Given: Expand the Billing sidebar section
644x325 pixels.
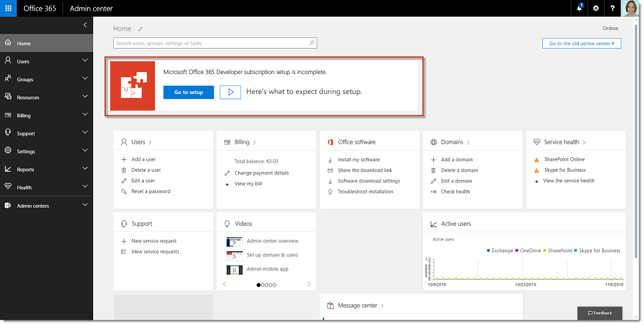Looking at the screenshot, I should point(85,115).
